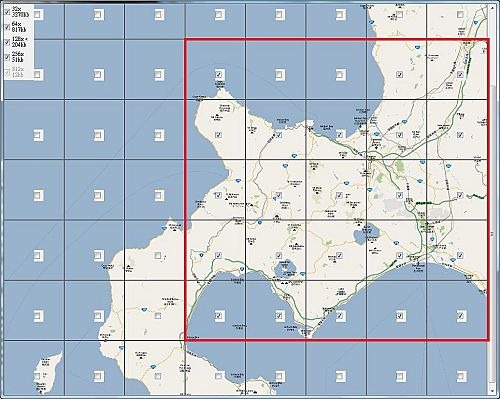The image size is (500, 399).
Task: Uncheck tile at red selection's bottom-right corner
Action: pyautogui.click(x=460, y=315)
